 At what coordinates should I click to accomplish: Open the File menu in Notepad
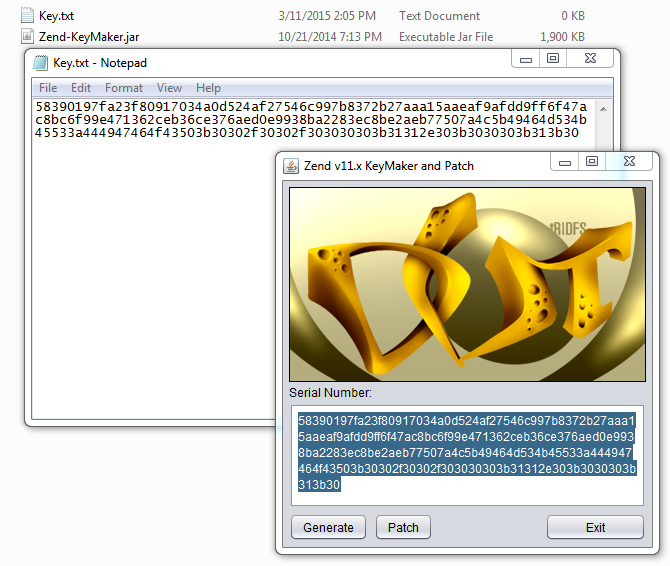pos(48,88)
